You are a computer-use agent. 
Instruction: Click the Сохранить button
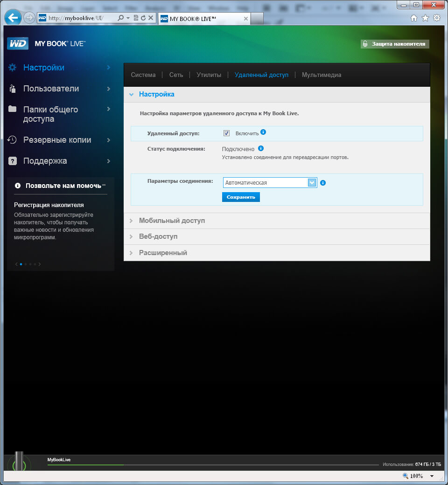tap(241, 197)
